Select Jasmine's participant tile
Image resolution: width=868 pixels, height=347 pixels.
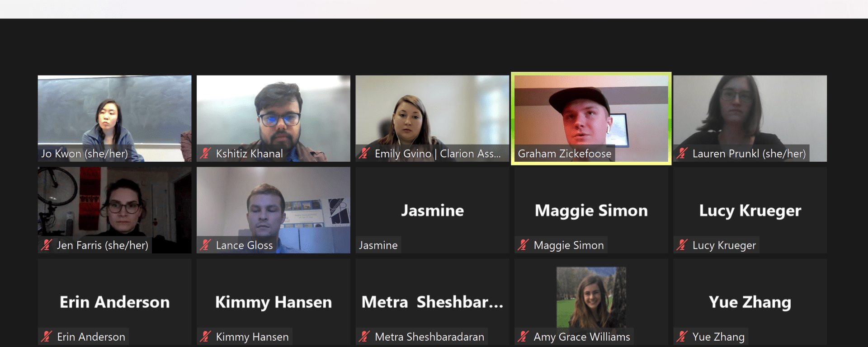(x=432, y=210)
